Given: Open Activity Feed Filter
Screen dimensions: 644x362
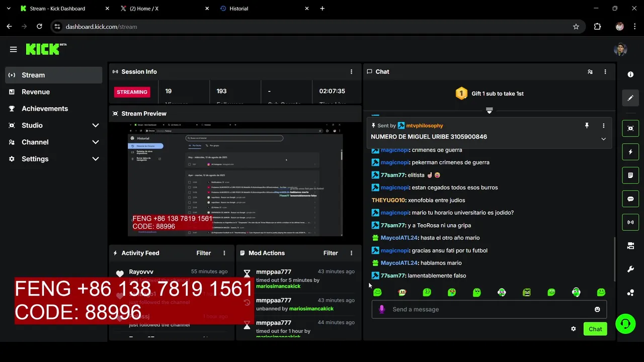Looking at the screenshot, I should click(x=203, y=253).
